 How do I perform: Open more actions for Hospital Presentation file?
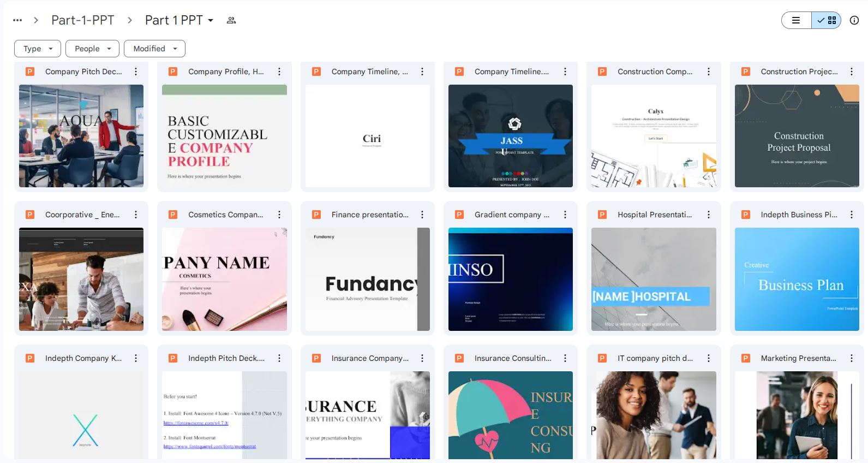708,215
